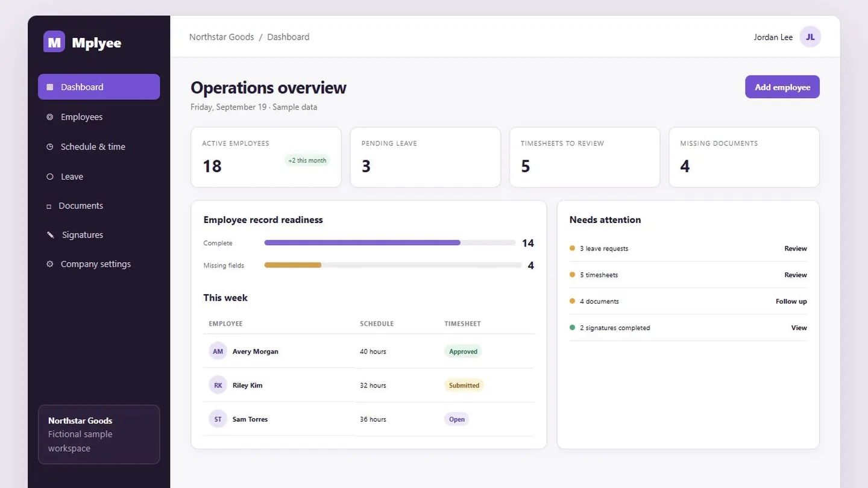This screenshot has height=488, width=868.
Task: Open the Company settings menu item
Action: point(99,264)
